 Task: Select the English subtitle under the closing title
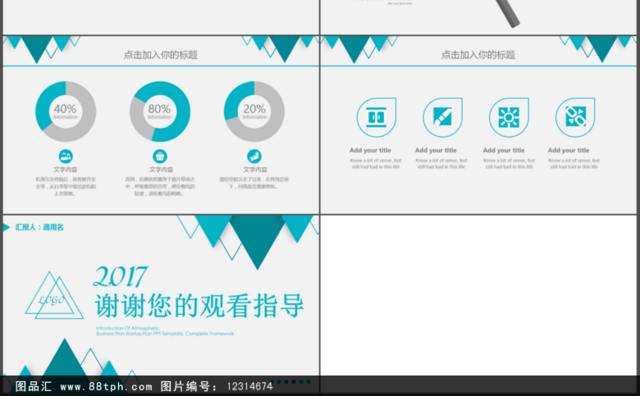point(165,331)
